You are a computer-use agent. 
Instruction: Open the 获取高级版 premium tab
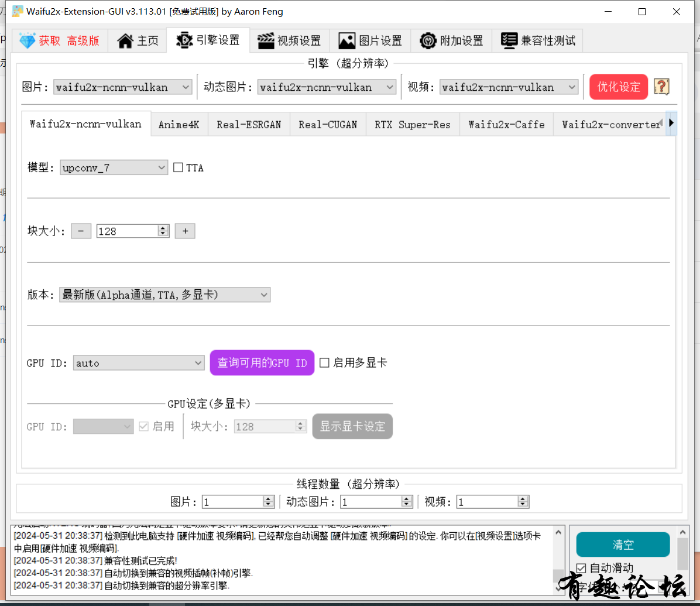[x=60, y=40]
